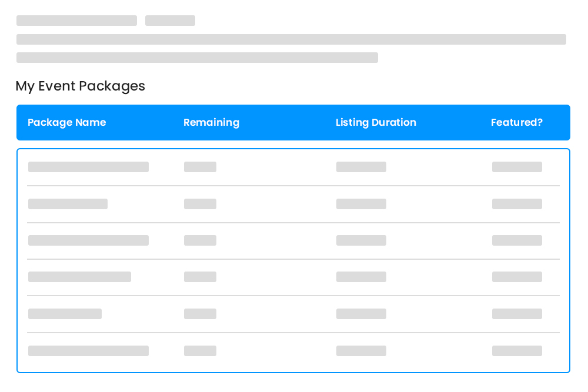Click the fourth row Remaining placeholder
This screenshot has height=392, width=588.
[200, 277]
